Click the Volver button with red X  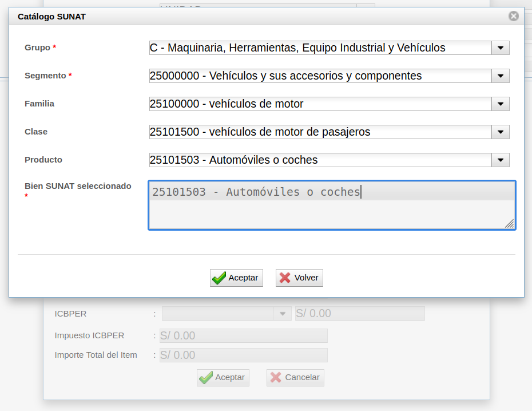[299, 278]
